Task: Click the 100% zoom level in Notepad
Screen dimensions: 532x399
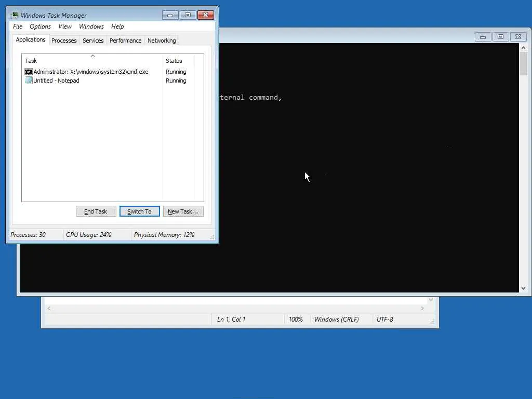Action: point(296,320)
